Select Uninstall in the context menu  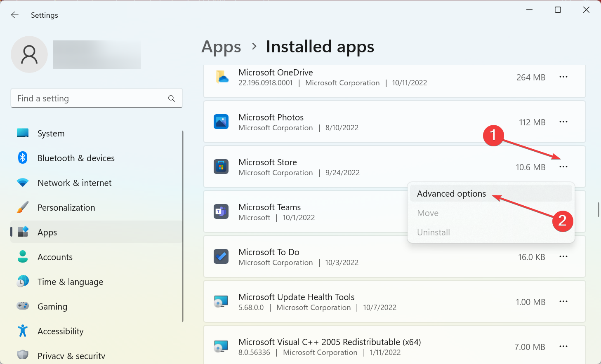point(491,232)
